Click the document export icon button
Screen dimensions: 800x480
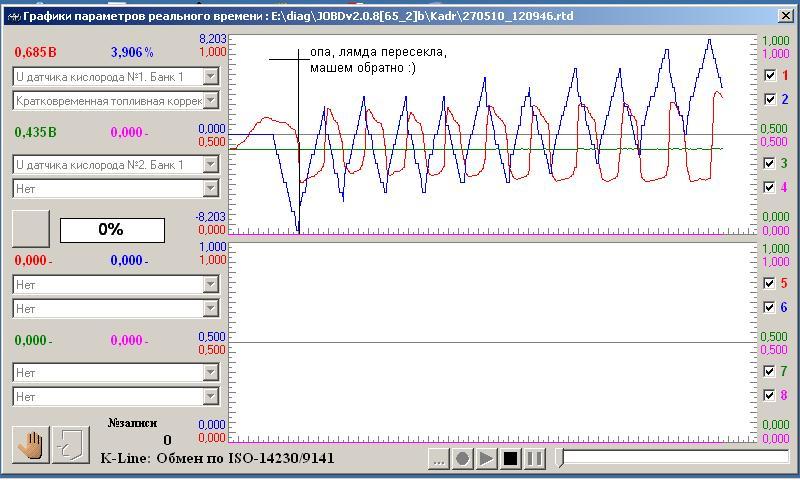click(70, 445)
